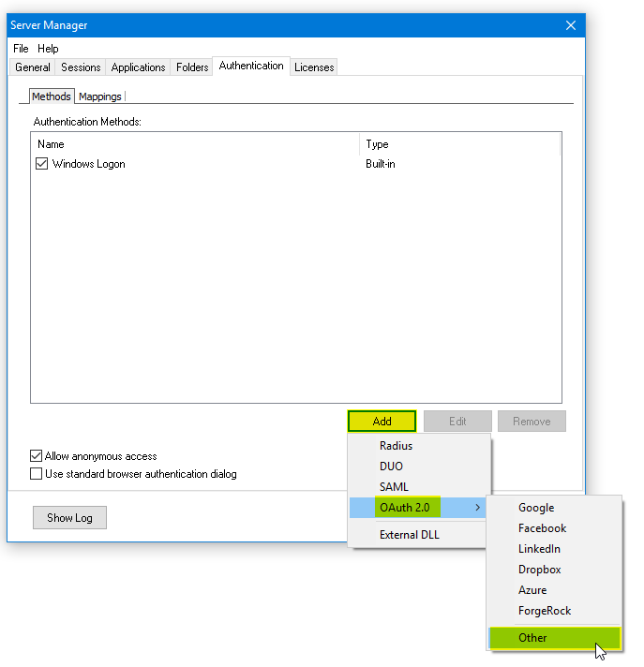Open the Help menu
The height and width of the screenshot is (667, 644).
pos(48,49)
